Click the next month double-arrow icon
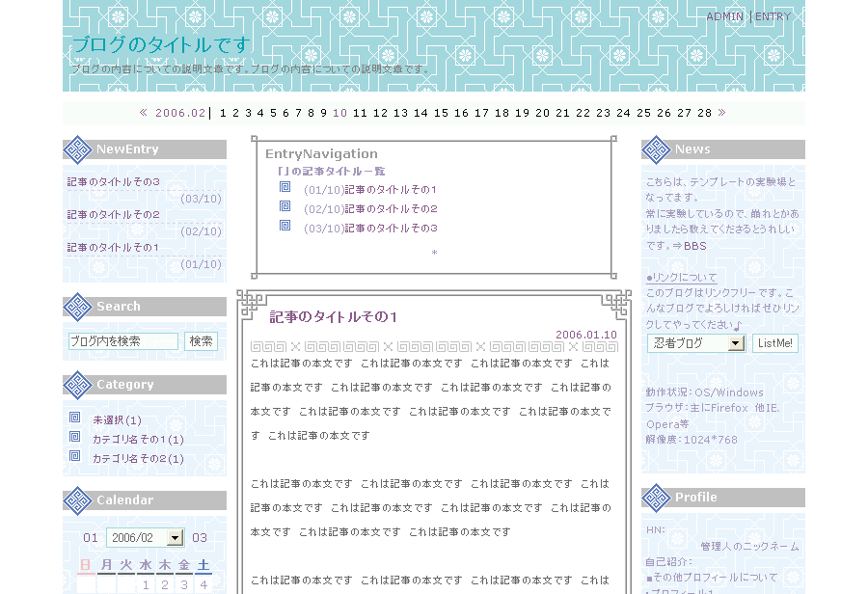Screen dimensions: 868x594 click(721, 113)
